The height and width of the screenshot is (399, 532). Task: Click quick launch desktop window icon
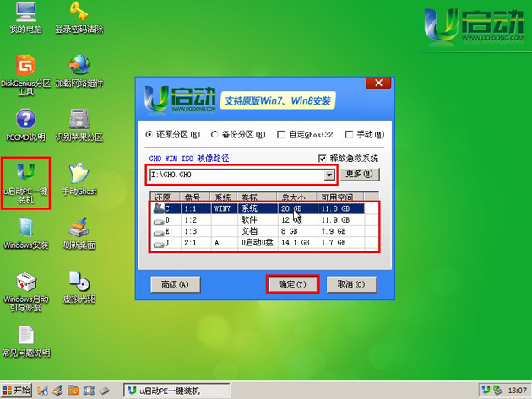[89, 391]
